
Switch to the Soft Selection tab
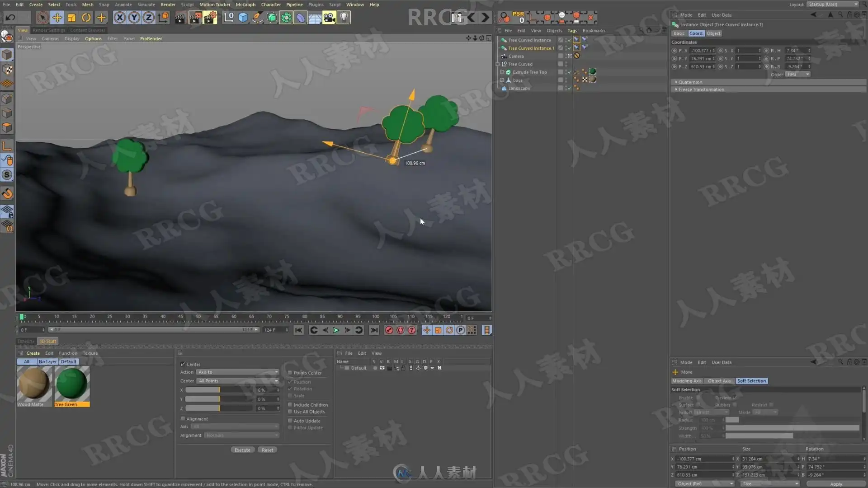point(751,381)
